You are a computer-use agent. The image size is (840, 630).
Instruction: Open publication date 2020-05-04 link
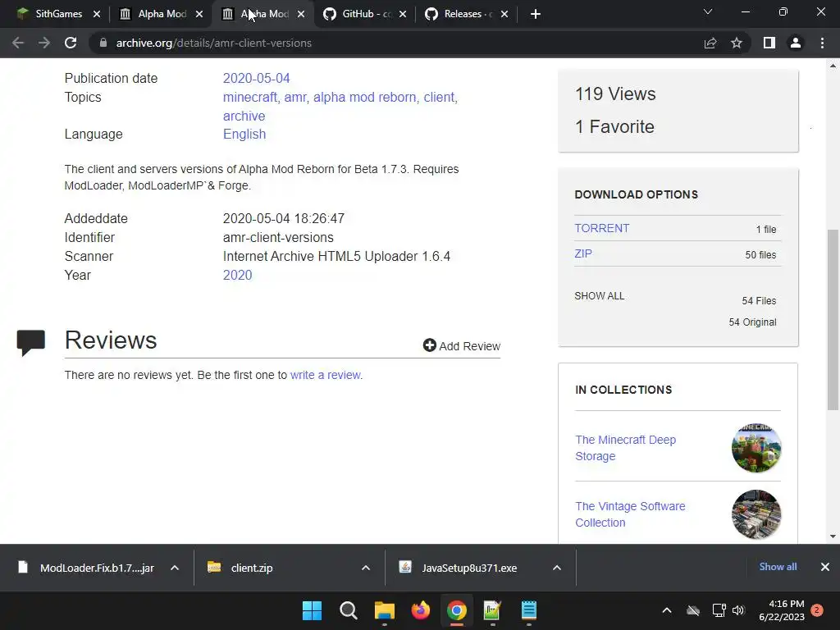point(256,78)
